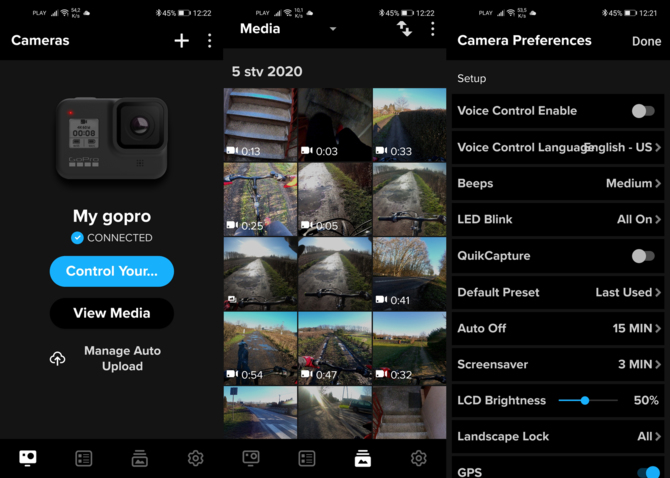Open the 0:41 trees video thumbnail
670x478 pixels.
409,274
